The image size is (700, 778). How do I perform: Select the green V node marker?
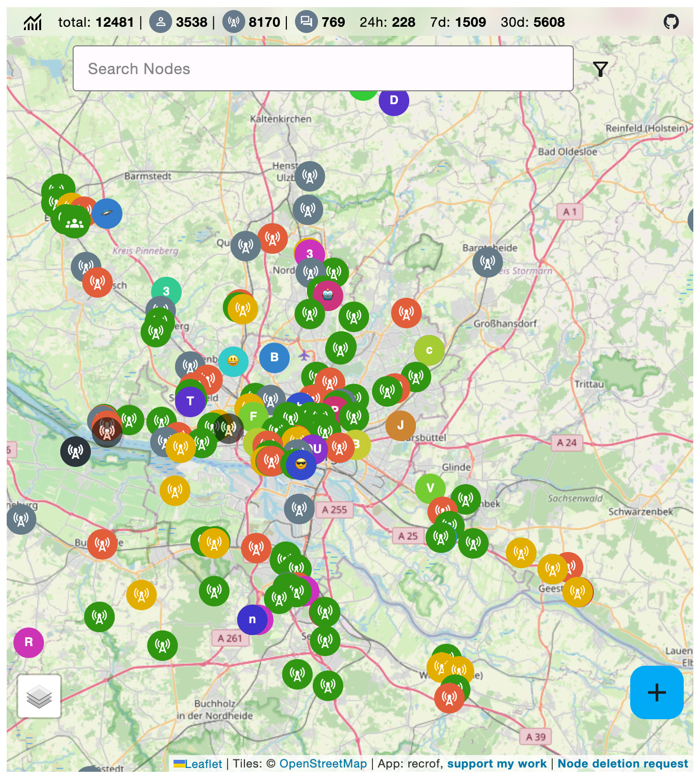pos(430,488)
